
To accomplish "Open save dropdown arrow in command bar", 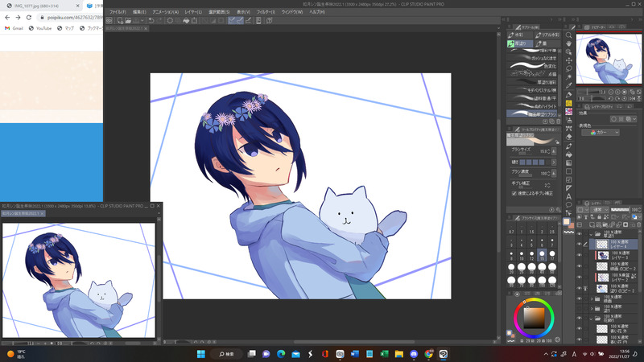I will click(142, 20).
